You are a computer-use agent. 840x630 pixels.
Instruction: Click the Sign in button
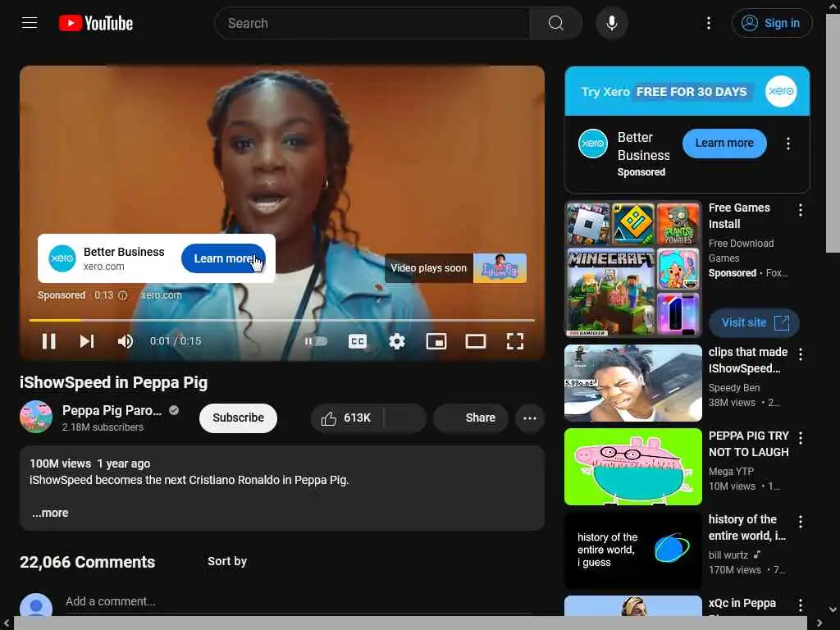coord(771,23)
